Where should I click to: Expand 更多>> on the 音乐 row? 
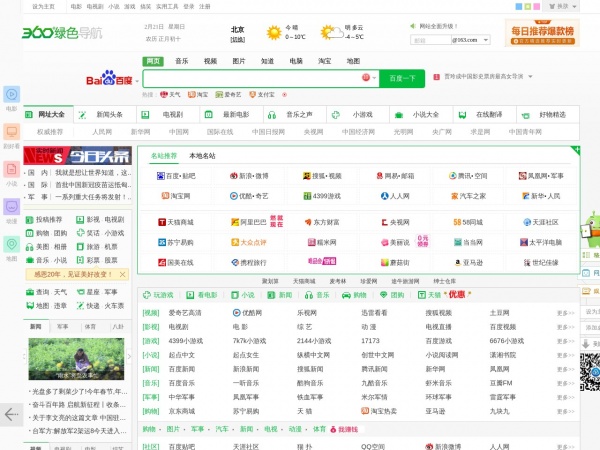566,383
